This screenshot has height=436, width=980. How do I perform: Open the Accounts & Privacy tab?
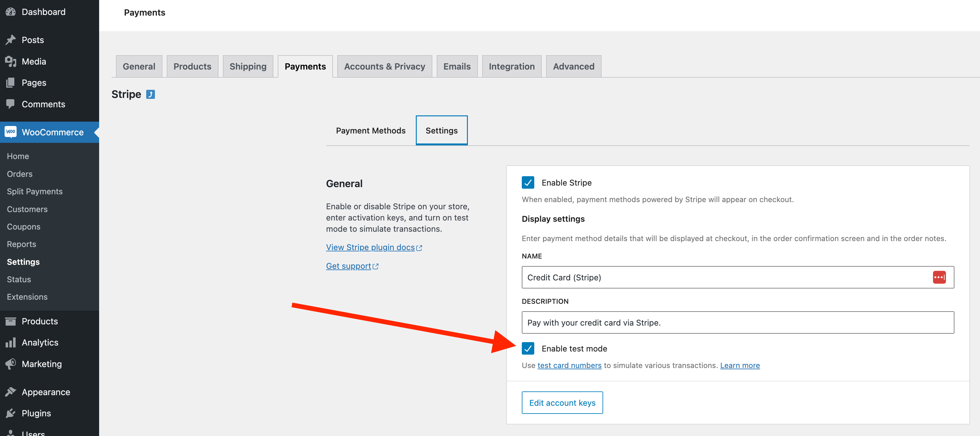click(x=384, y=66)
